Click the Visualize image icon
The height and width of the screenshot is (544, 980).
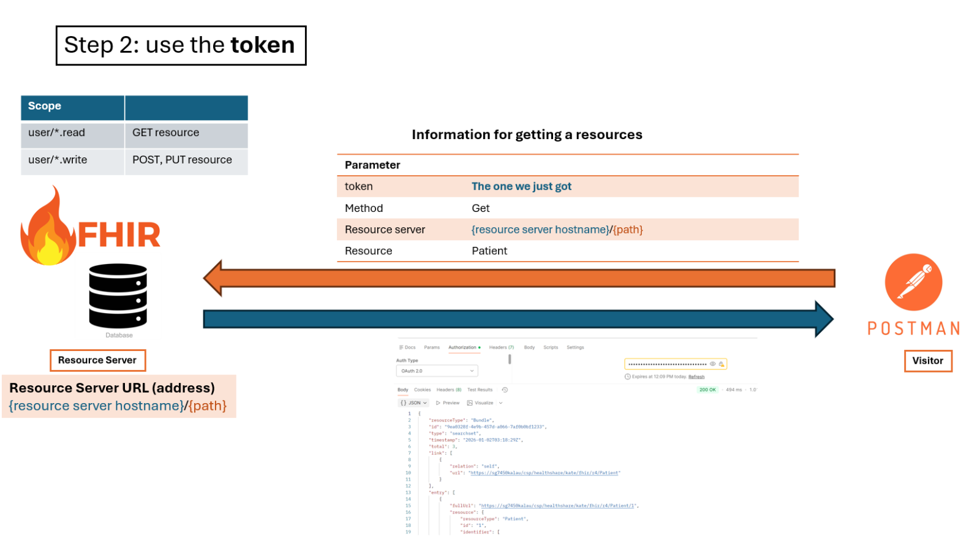click(x=470, y=403)
